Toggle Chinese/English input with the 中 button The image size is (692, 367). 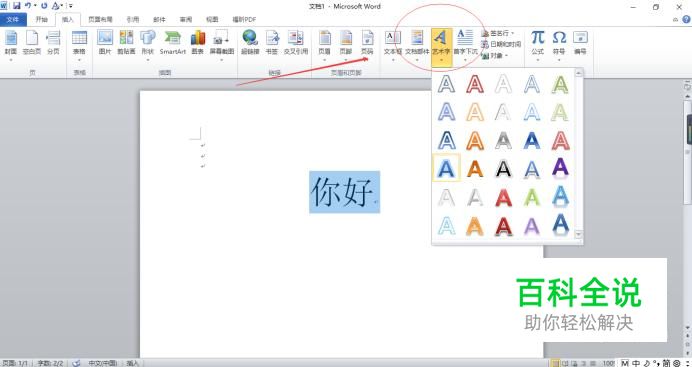(x=636, y=363)
